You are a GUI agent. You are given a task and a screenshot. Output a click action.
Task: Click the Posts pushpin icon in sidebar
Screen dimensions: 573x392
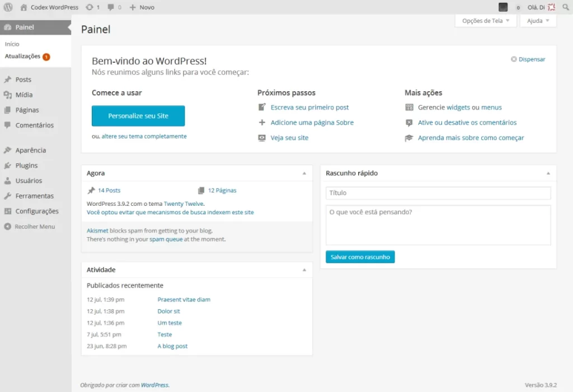tap(8, 79)
